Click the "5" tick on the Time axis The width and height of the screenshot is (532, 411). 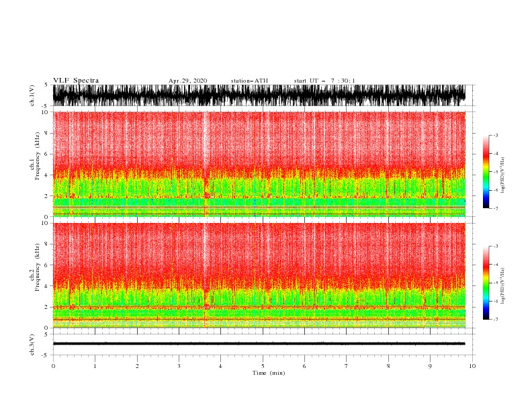tap(263, 366)
